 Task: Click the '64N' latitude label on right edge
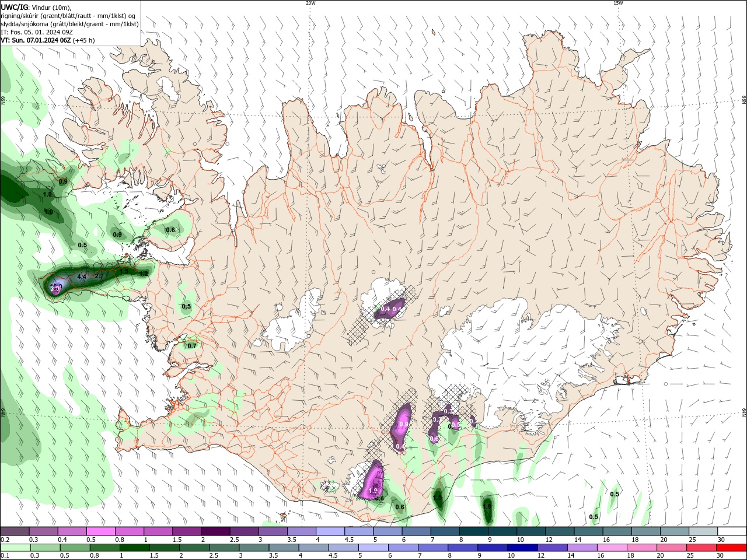click(744, 412)
